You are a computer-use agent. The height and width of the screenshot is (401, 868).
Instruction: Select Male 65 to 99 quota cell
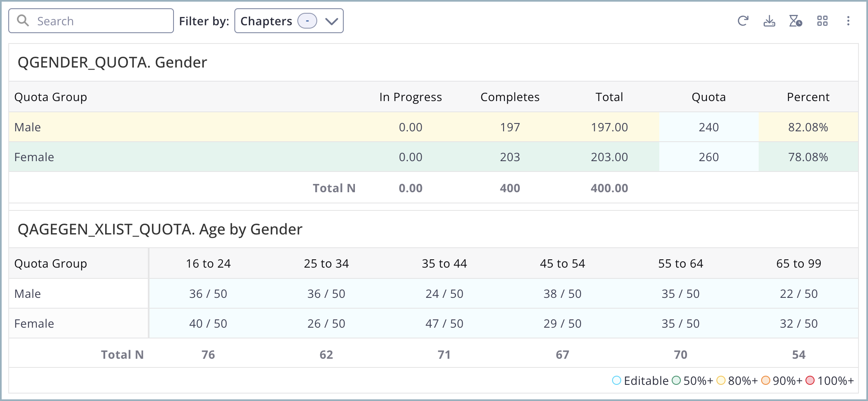point(798,294)
